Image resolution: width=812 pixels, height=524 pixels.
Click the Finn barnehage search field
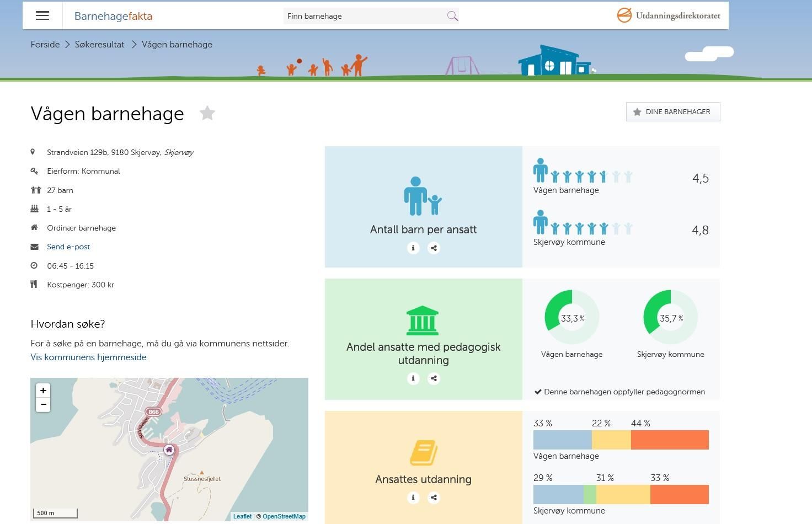coord(364,16)
